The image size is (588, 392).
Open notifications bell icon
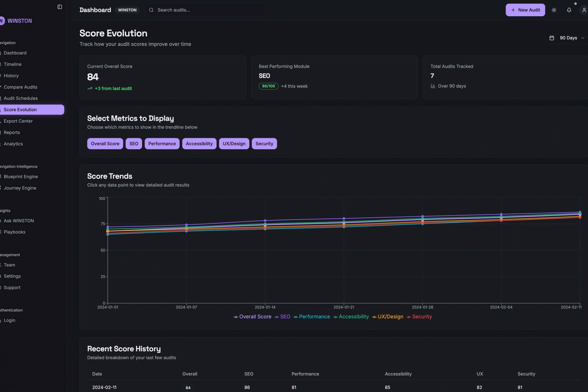pos(569,10)
